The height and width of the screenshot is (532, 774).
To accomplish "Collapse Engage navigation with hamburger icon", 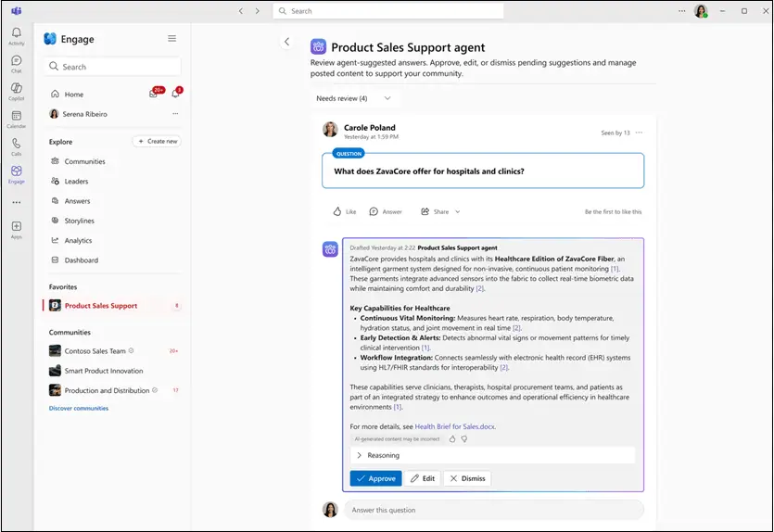I will pyautogui.click(x=171, y=39).
